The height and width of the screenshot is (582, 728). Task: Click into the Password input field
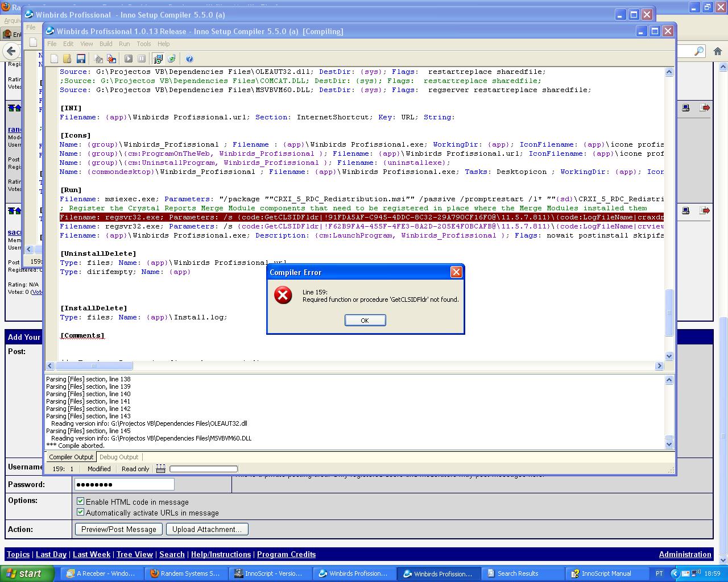tap(124, 484)
